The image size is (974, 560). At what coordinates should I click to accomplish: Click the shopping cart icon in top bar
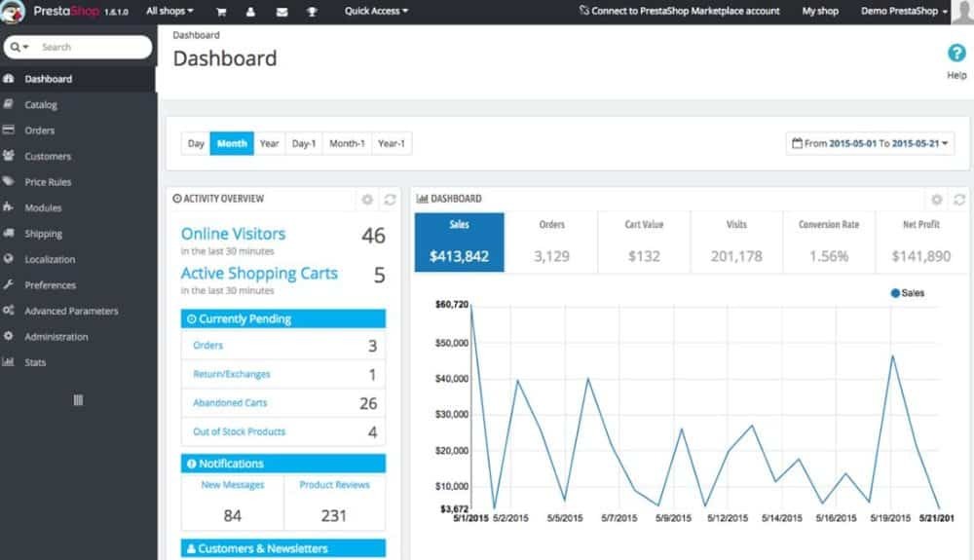coord(221,12)
